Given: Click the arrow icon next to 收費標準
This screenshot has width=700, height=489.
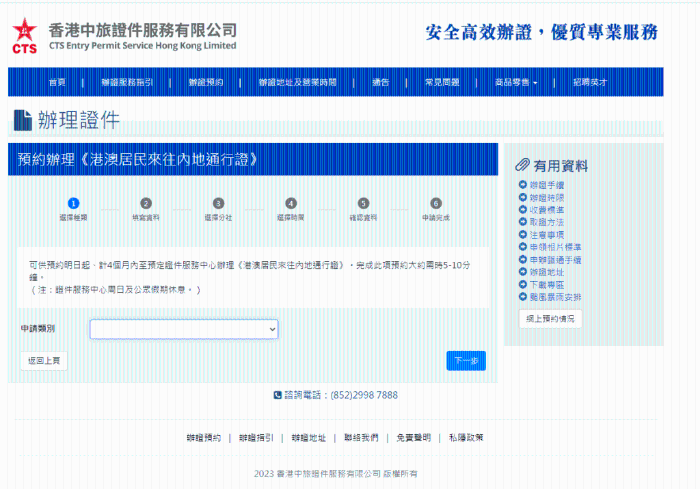Looking at the screenshot, I should (522, 210).
